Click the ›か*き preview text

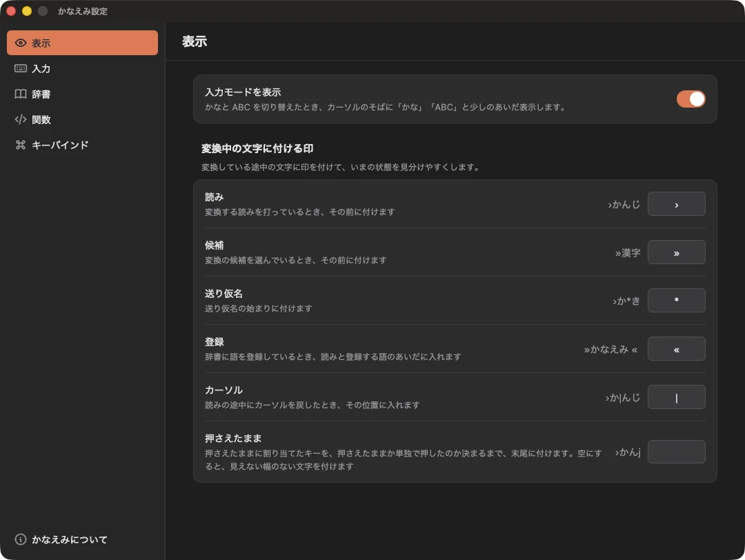pyautogui.click(x=626, y=301)
